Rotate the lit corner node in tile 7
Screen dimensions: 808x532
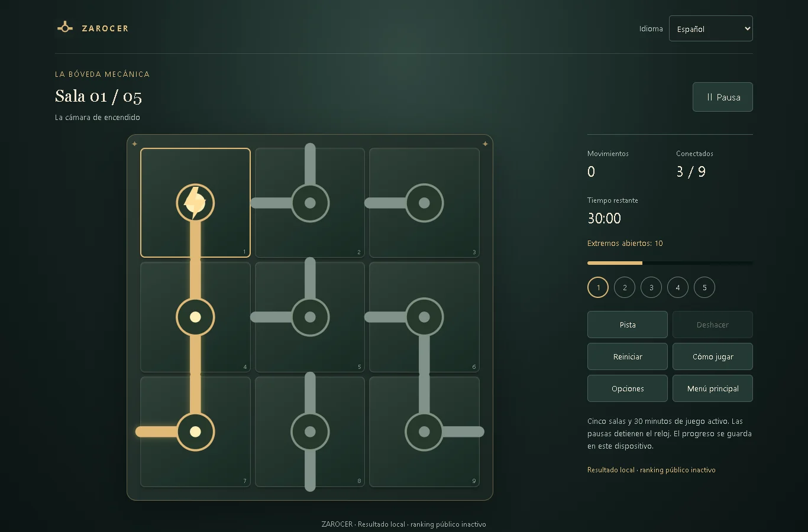tap(195, 432)
